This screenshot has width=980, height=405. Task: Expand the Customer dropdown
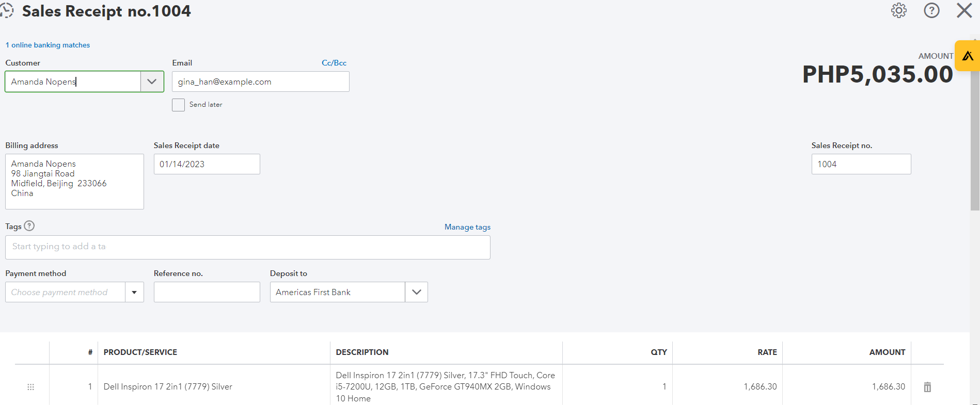(152, 82)
